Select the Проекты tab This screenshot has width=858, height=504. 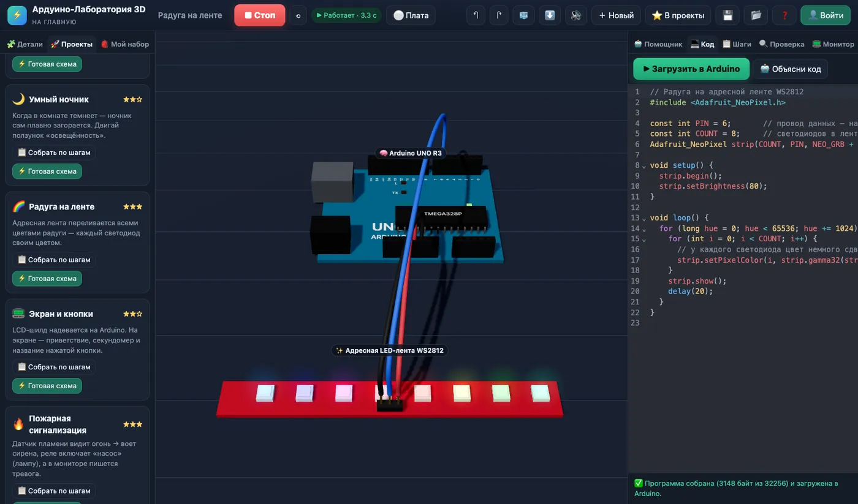(72, 44)
